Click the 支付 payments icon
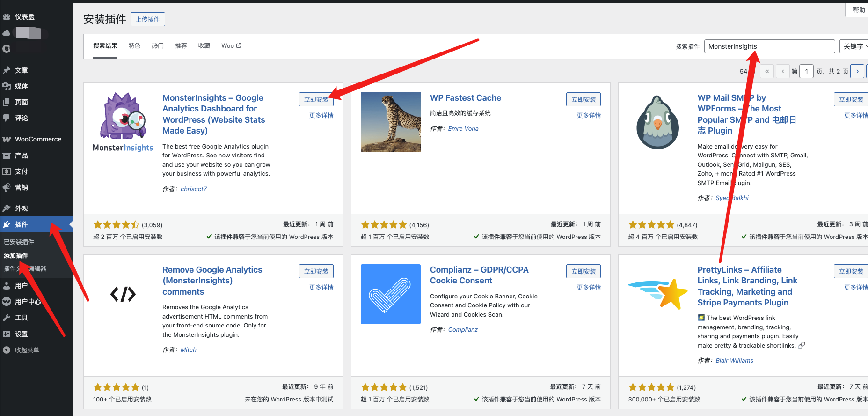Screen dimensions: 868x416 pos(7,171)
